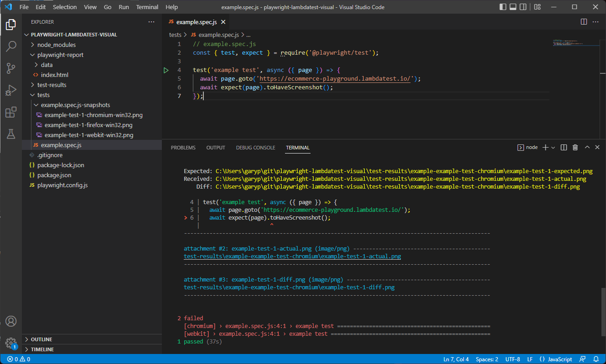This screenshot has width=606, height=364.
Task: Open new terminal launch profile dropdown arrow
Action: pos(553,148)
